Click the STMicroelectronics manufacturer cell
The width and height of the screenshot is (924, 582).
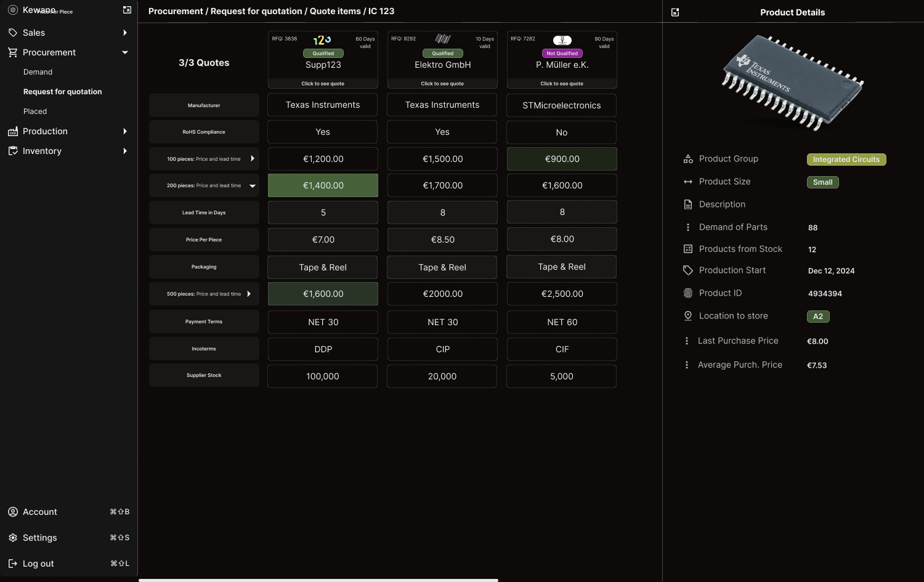(562, 105)
